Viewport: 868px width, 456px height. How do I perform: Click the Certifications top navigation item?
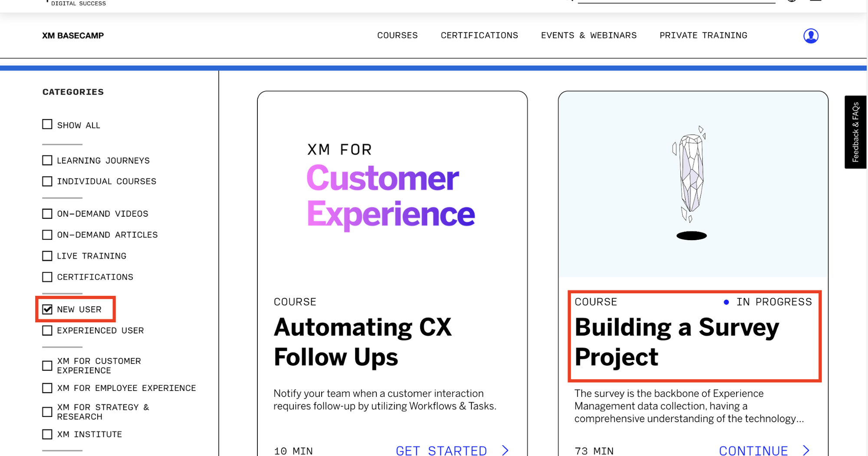[x=479, y=36]
